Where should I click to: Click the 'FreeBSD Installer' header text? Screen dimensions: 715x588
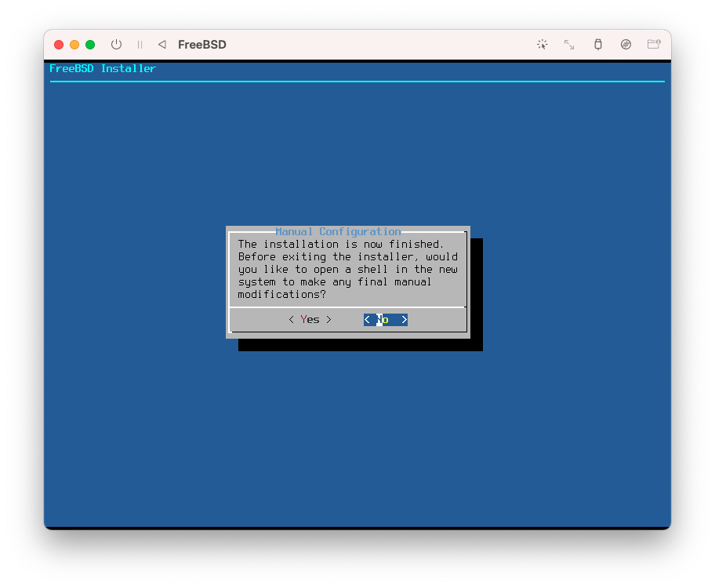(103, 68)
